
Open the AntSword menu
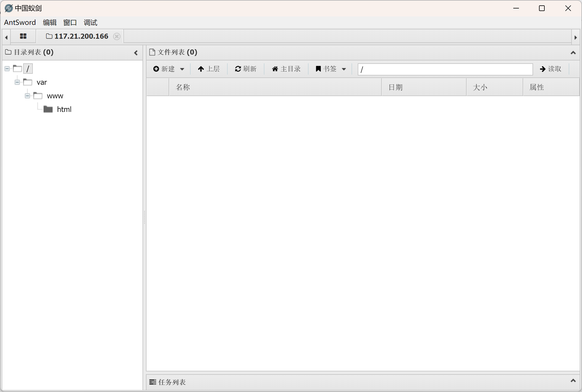tap(20, 22)
